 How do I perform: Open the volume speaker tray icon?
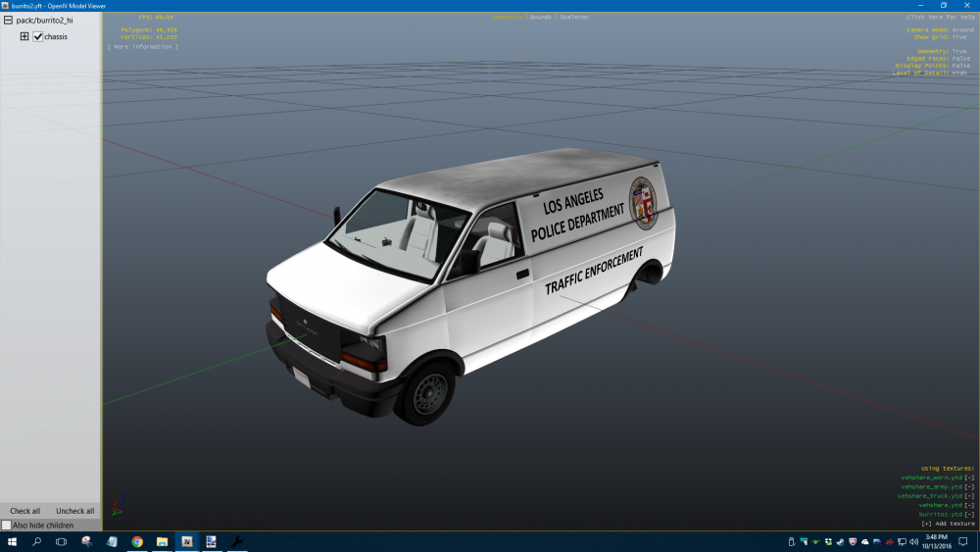click(x=913, y=542)
